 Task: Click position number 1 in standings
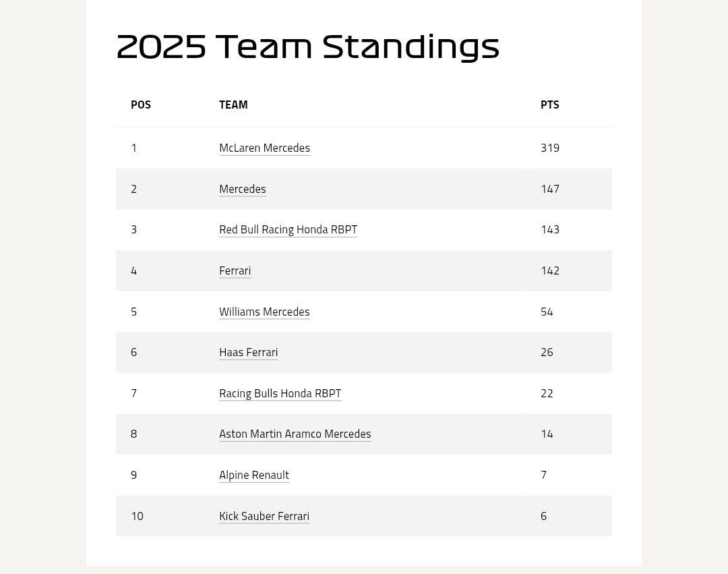133,148
